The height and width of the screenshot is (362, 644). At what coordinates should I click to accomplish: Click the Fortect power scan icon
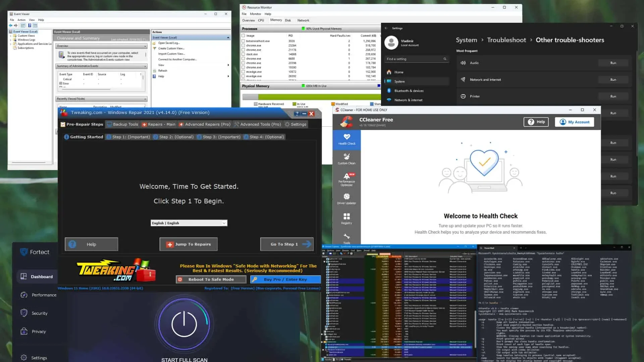pos(184,324)
